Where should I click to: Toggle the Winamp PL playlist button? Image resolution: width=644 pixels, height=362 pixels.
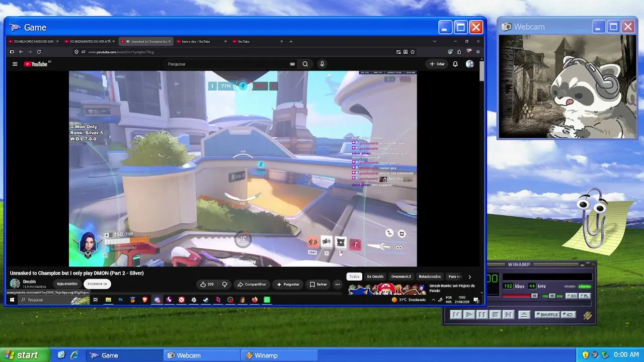[584, 296]
